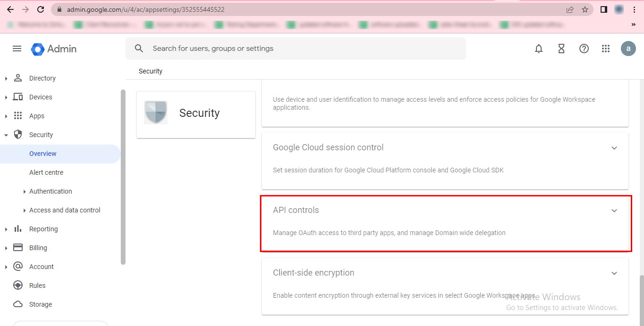Open Access and data control

tap(65, 210)
